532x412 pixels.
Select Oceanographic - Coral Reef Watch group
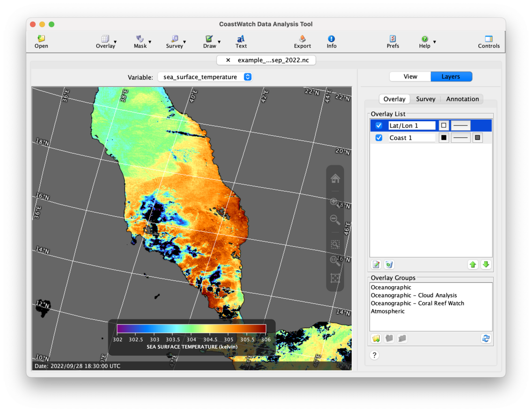(x=417, y=303)
